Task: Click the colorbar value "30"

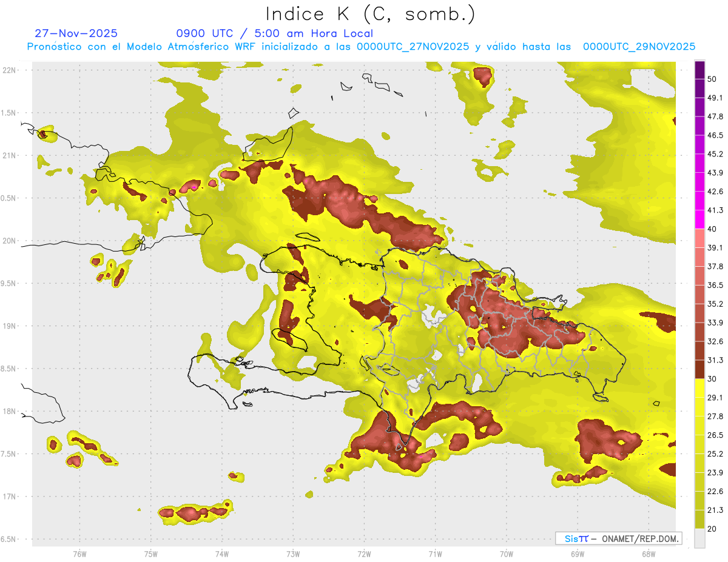Action: point(712,379)
